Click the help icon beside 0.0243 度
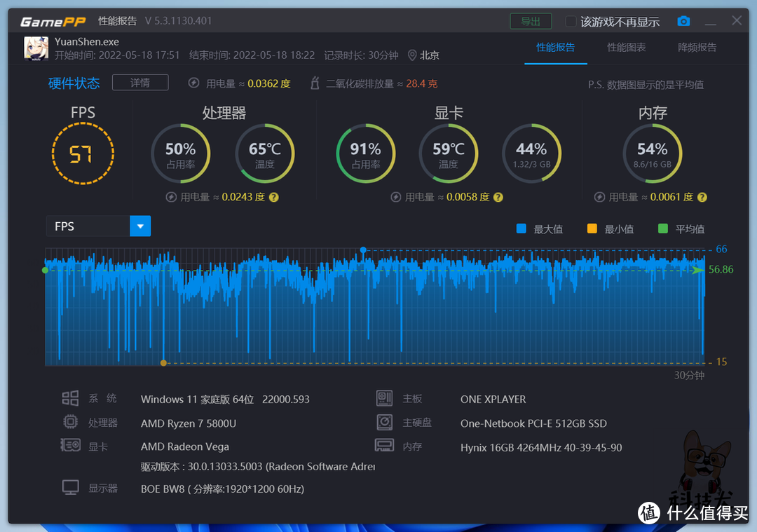The height and width of the screenshot is (532, 757). pos(274,197)
